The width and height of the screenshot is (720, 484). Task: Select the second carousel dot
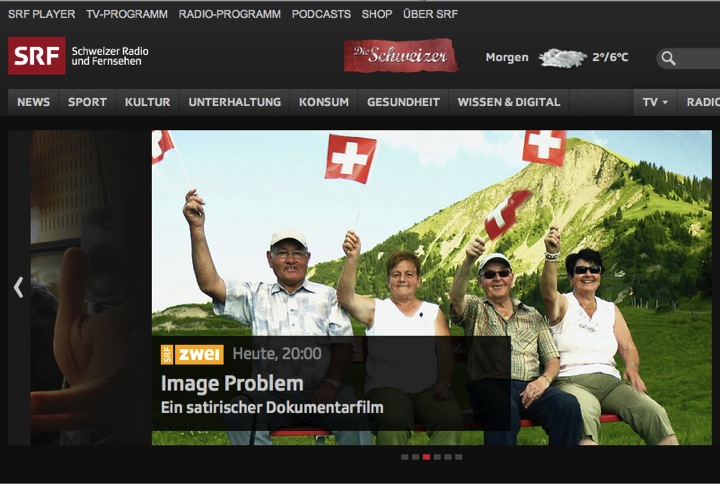[415, 457]
